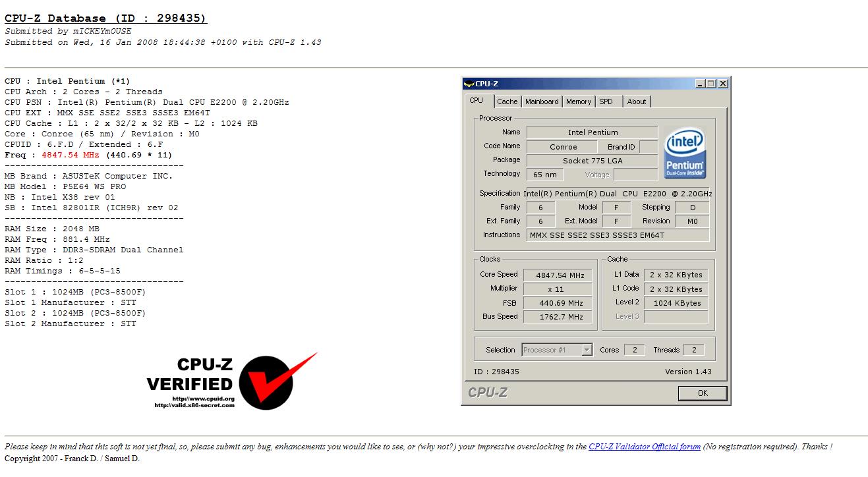Click the Technology field showing 65 nm
This screenshot has height=477, width=868.
point(545,175)
